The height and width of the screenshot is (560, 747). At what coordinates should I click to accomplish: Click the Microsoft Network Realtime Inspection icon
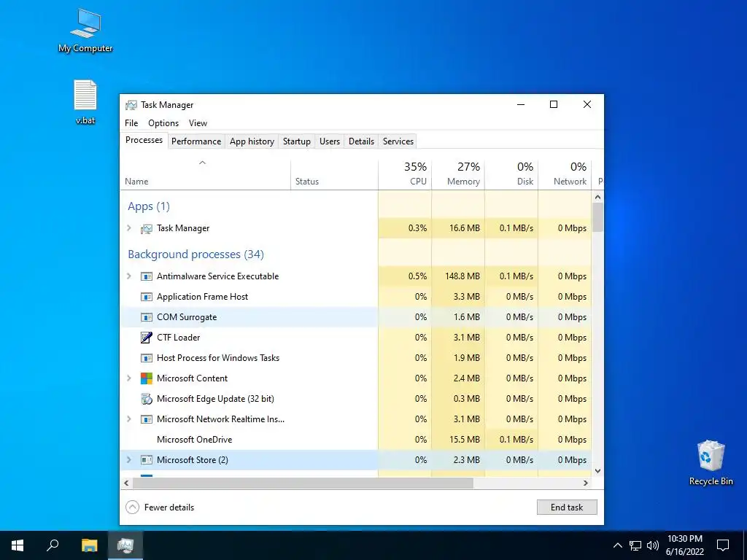(146, 419)
